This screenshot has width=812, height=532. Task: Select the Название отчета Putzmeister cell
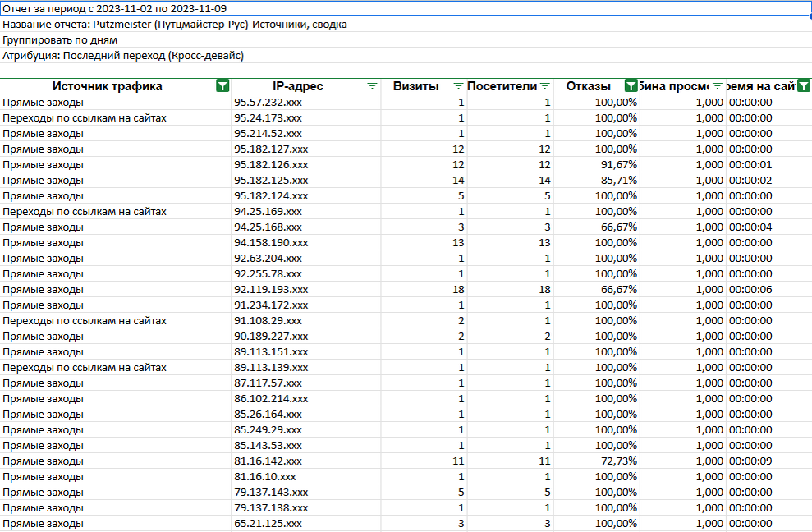coord(406,25)
